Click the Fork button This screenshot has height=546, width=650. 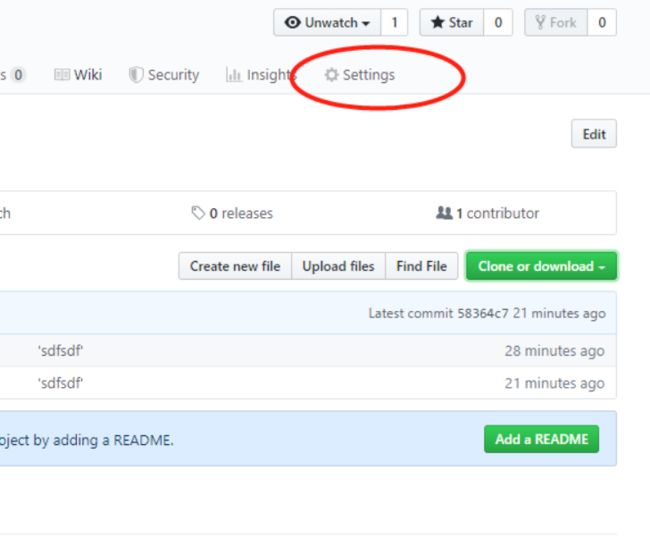coord(556,22)
